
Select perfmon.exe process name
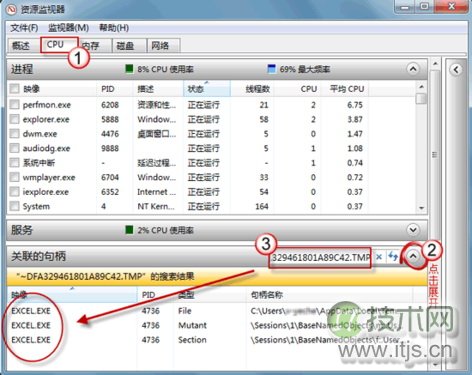coord(47,105)
